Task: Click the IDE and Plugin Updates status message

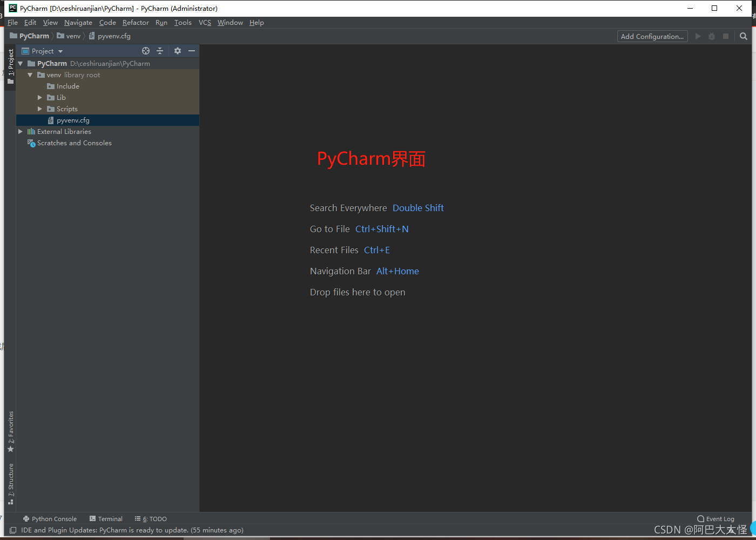Action: coord(132,530)
